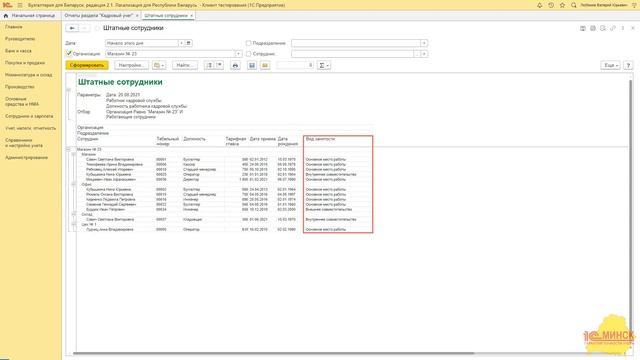
Task: Open history icon in title bar
Action: pos(551,5)
